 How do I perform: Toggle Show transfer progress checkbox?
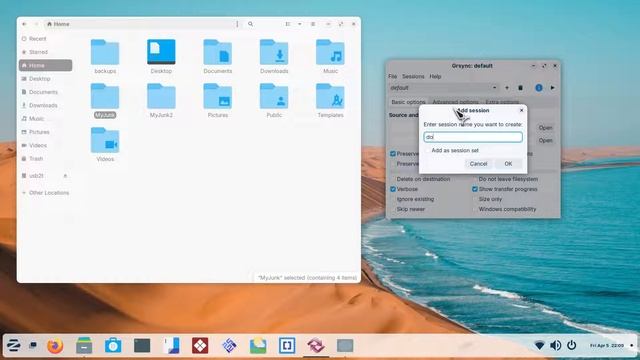[475, 189]
